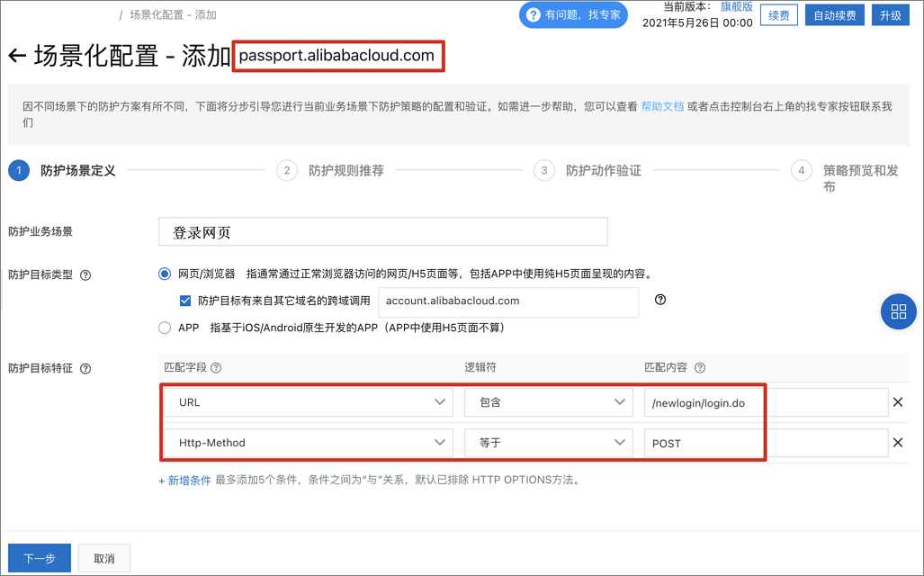Click the blue floating grid icon button
Image resolution: width=924 pixels, height=576 pixels.
(898, 311)
